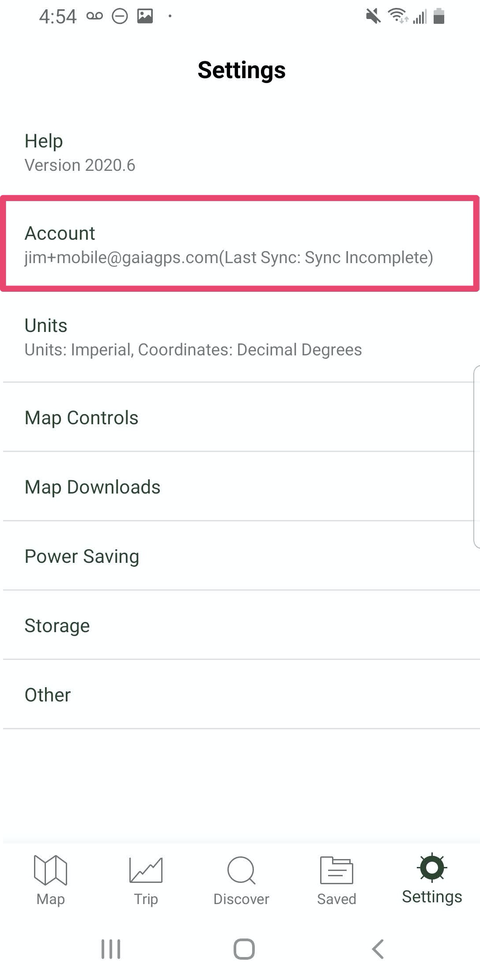Screen dimensions: 480x980
Task: Open Help and version info
Action: [240, 152]
